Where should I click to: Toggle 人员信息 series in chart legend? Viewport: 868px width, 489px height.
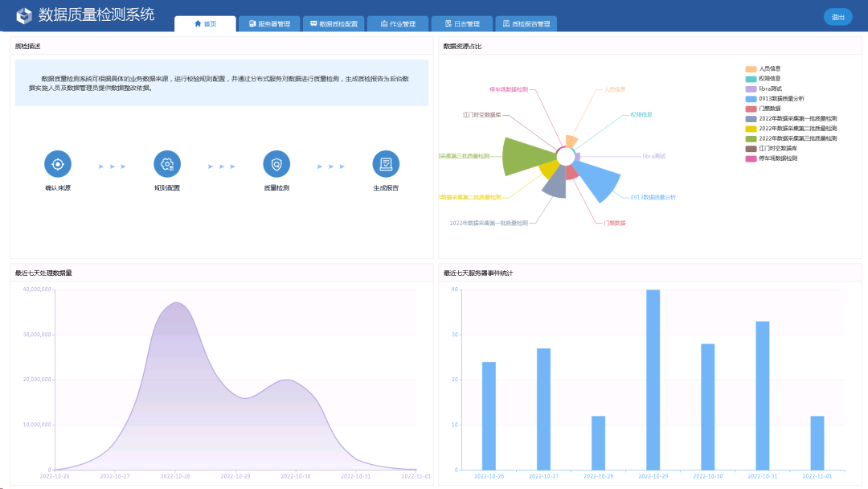point(769,68)
